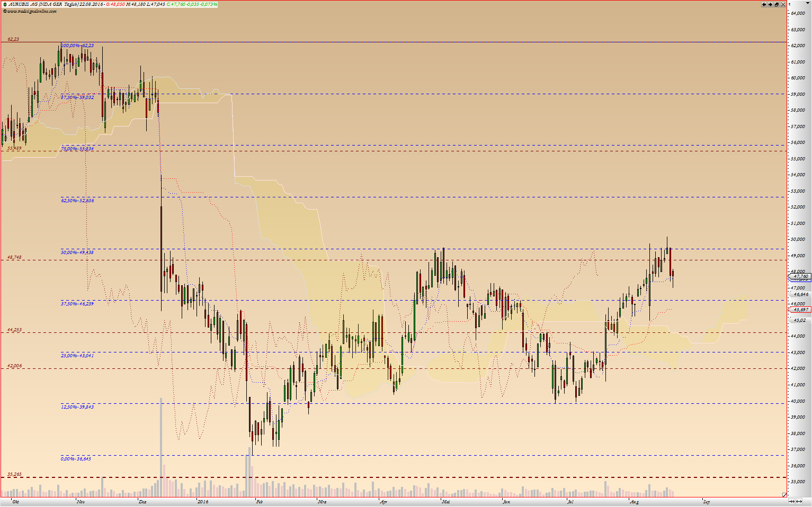Click the compress time axis icon
812x507 pixels.
point(792,501)
